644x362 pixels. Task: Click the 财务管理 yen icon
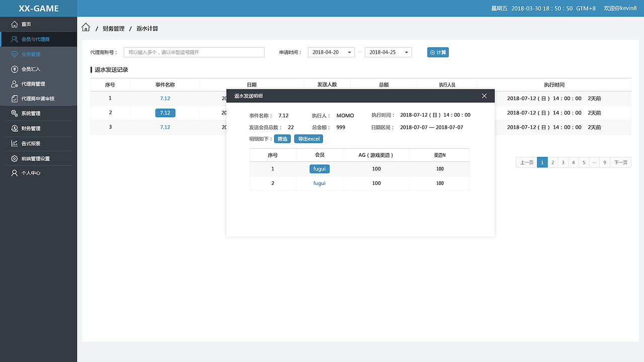pos(14,129)
